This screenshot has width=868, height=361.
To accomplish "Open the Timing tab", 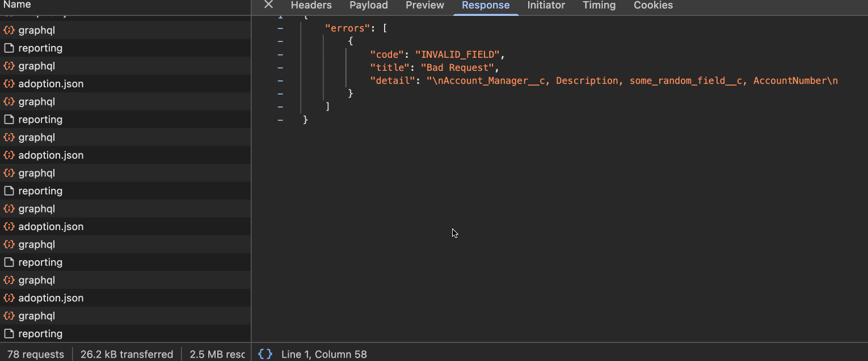I will pyautogui.click(x=599, y=5).
